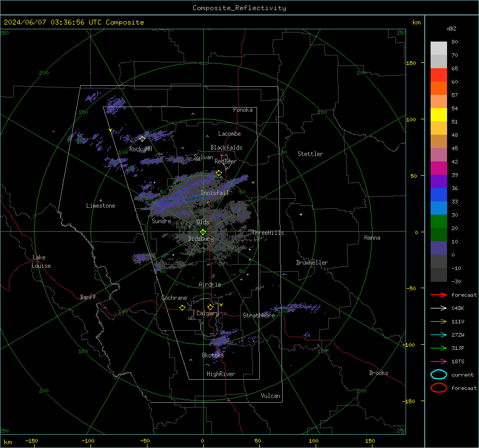Click the asterisk marker above Limestone

coord(101,201)
